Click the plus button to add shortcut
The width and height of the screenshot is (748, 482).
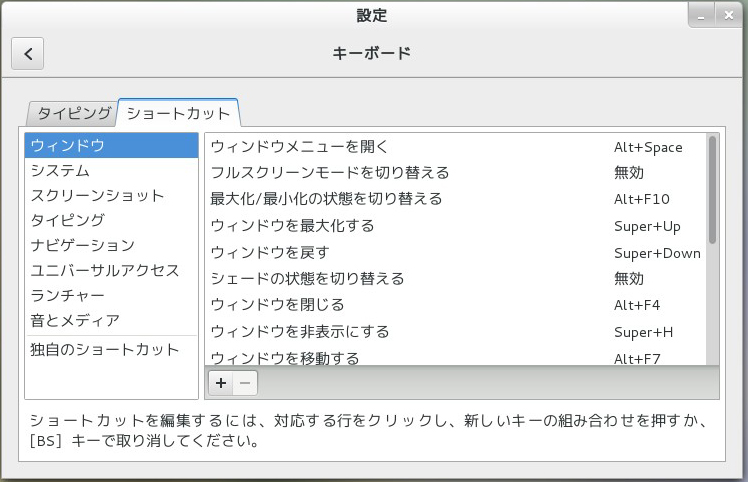click(221, 382)
